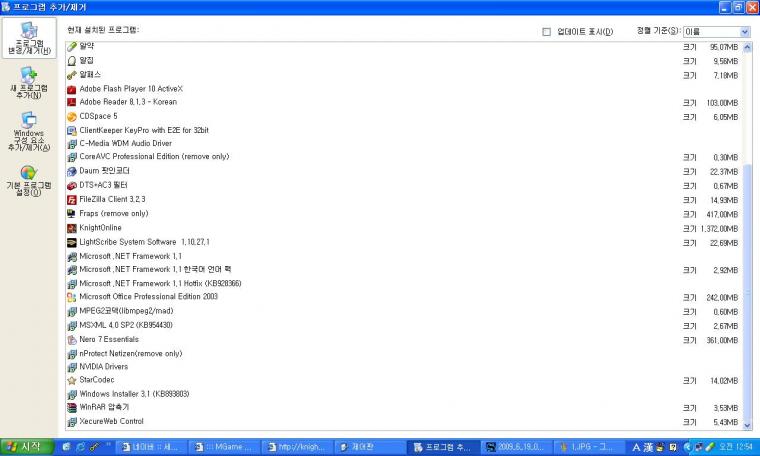Screen dimensions: 760x456
Task: Click the WinRAR 압축기 icon
Action: pyautogui.click(x=72, y=408)
